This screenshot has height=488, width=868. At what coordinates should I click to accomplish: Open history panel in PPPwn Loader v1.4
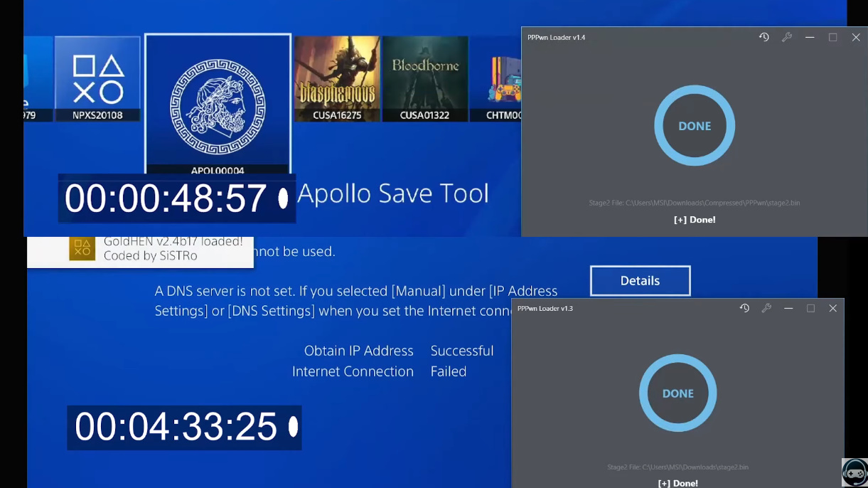click(x=763, y=37)
